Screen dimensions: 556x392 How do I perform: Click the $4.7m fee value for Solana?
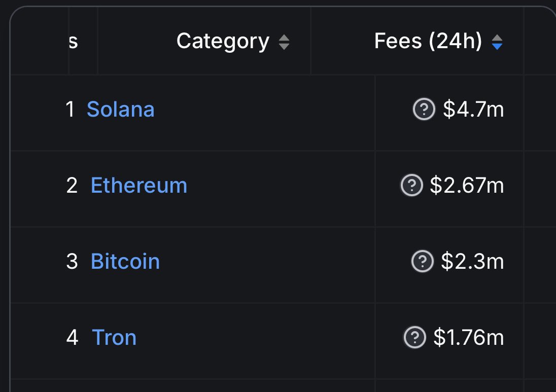[x=474, y=109]
